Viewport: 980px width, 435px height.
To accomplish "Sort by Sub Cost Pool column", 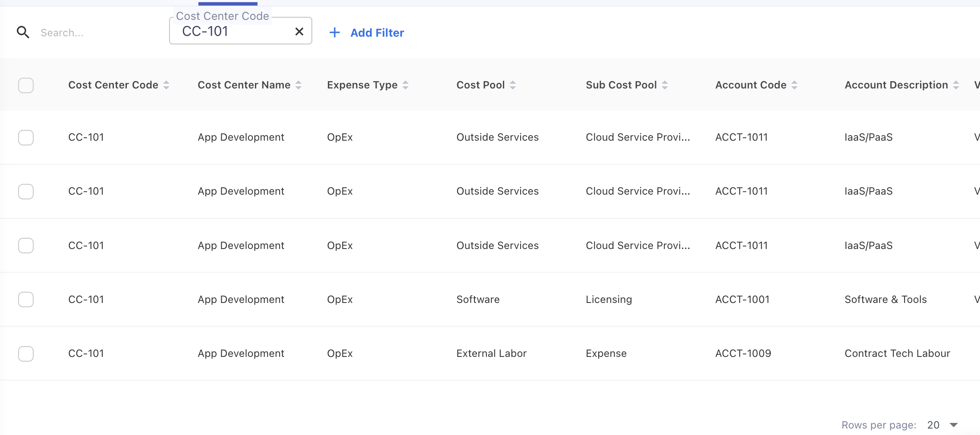I will 665,85.
